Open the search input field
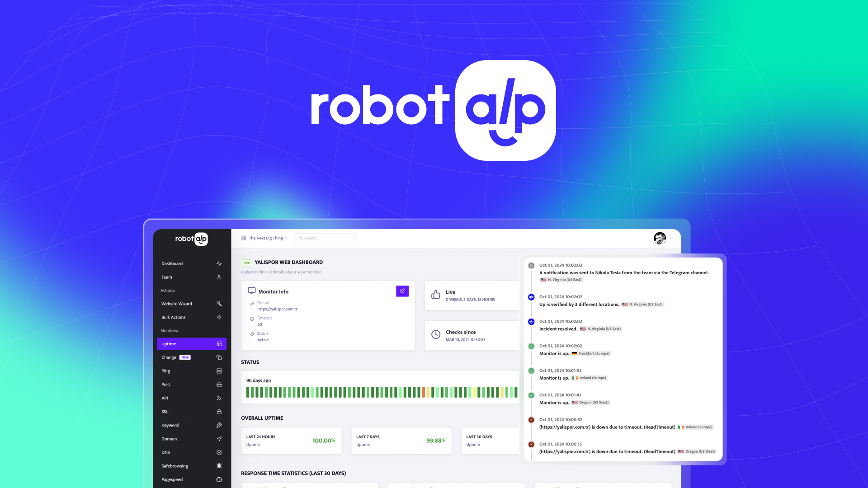868x488 pixels. click(x=325, y=238)
